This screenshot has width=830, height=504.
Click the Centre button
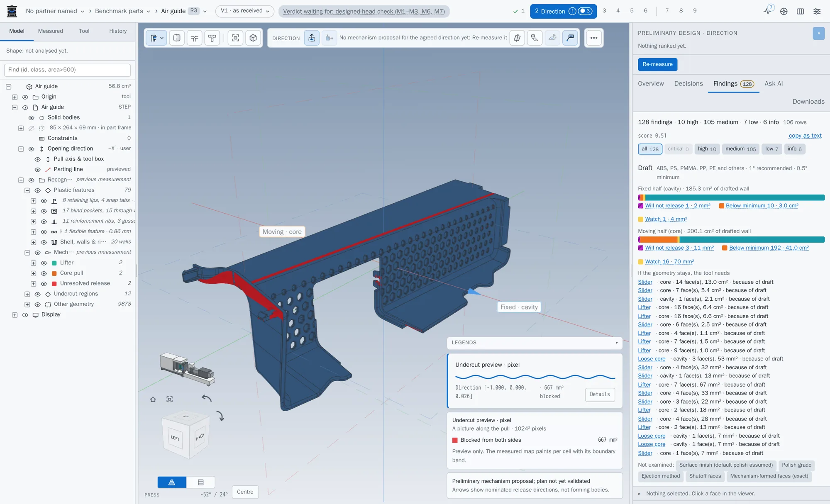point(245,492)
